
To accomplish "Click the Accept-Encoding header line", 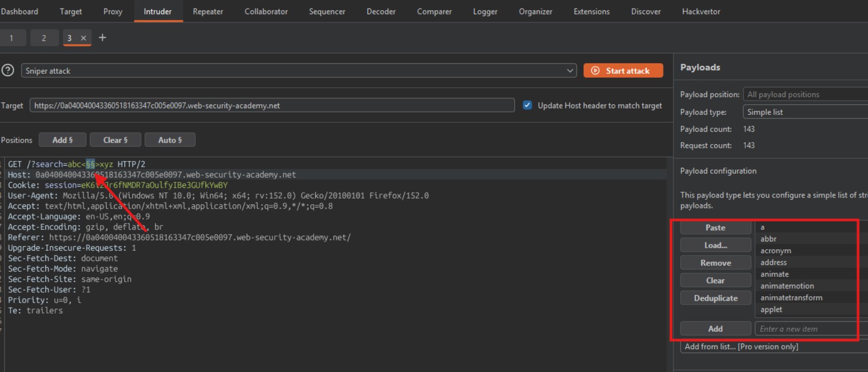I will coord(85,227).
